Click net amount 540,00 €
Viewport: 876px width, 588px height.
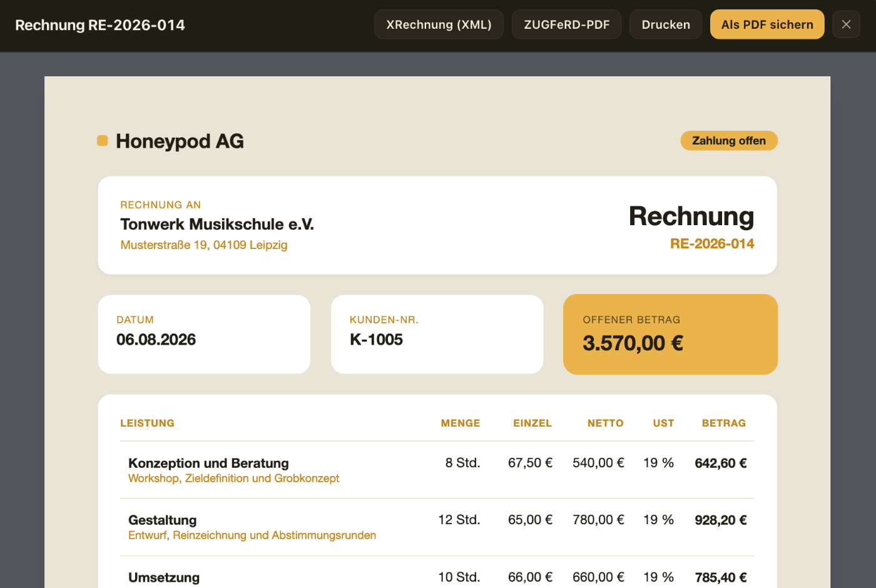point(598,463)
